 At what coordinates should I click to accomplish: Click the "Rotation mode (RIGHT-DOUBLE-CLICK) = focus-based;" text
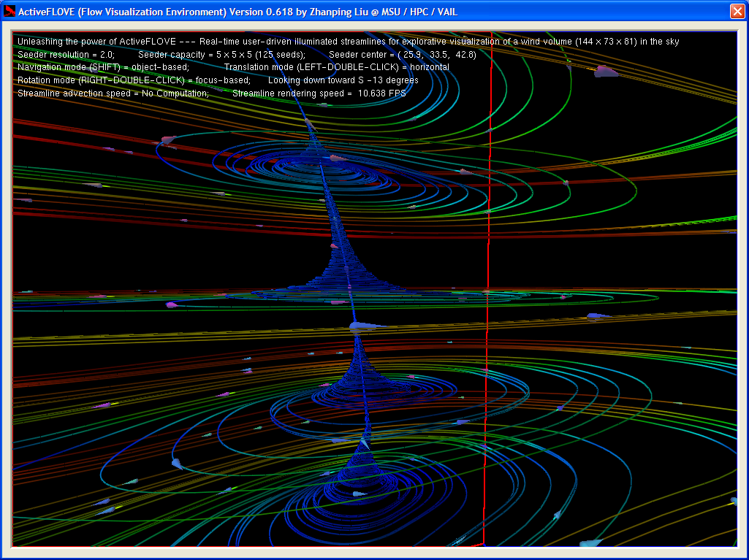[x=134, y=80]
